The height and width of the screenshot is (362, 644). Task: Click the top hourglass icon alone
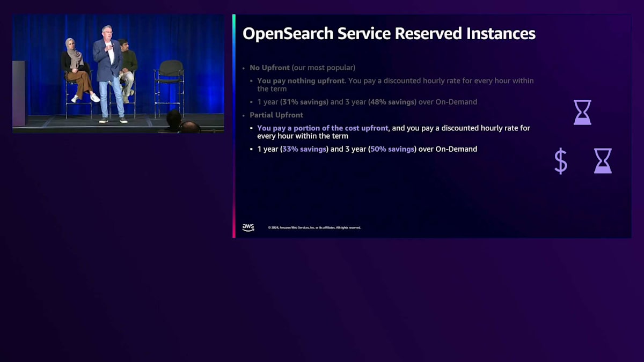[x=582, y=112]
